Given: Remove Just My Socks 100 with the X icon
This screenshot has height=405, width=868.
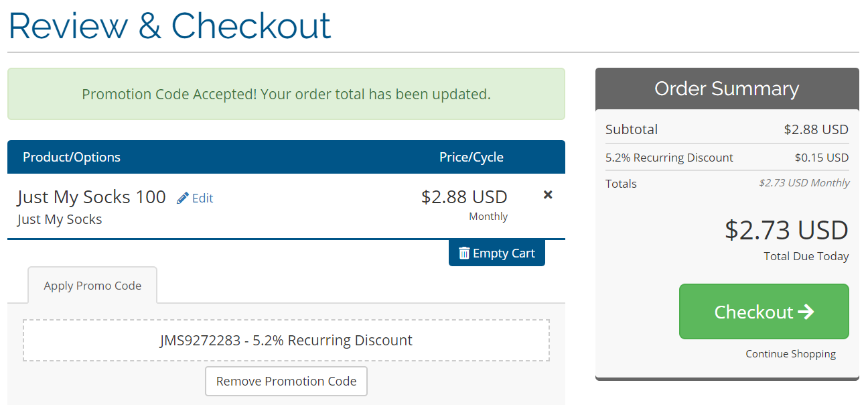Looking at the screenshot, I should 548,194.
